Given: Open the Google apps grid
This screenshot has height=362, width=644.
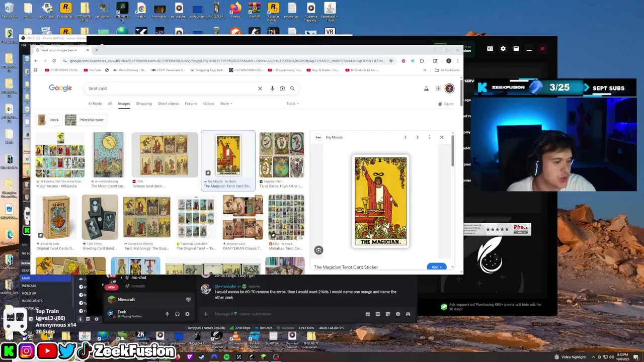Looking at the screenshot, I should coord(438,88).
